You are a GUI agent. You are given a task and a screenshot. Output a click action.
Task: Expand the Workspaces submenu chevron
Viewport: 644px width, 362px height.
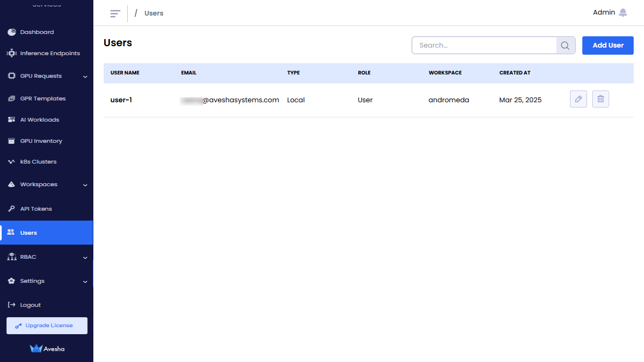pyautogui.click(x=85, y=185)
